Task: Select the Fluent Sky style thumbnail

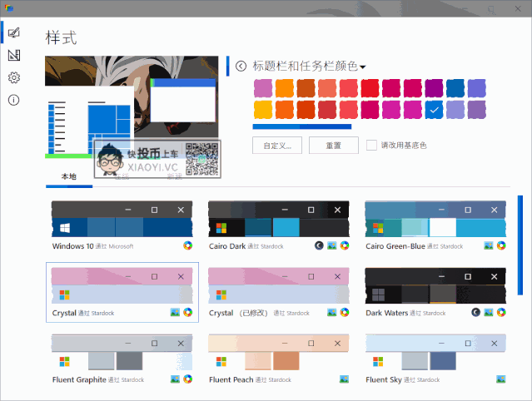Action: pyautogui.click(x=435, y=352)
